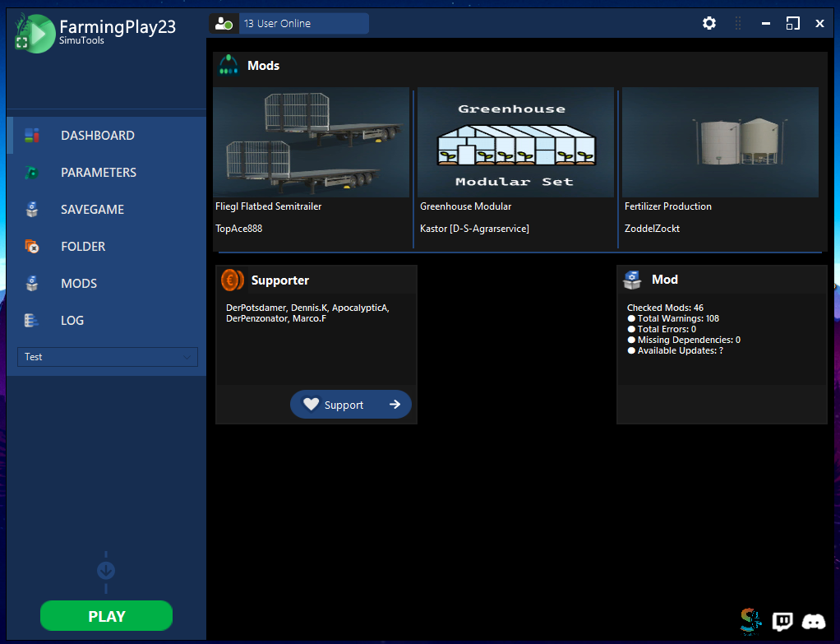Open the Twitch channel icon
This screenshot has height=644, width=840.
pyautogui.click(x=782, y=622)
